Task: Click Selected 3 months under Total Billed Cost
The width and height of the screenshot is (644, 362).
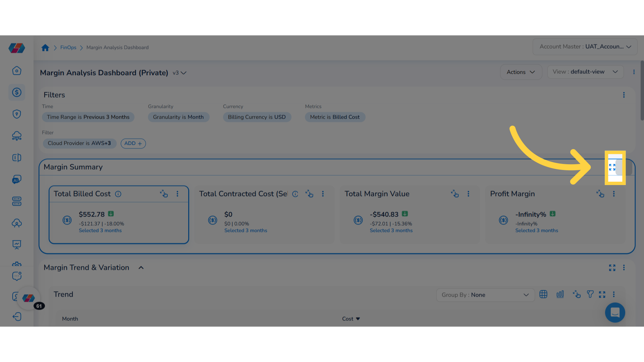Action: pos(100,231)
